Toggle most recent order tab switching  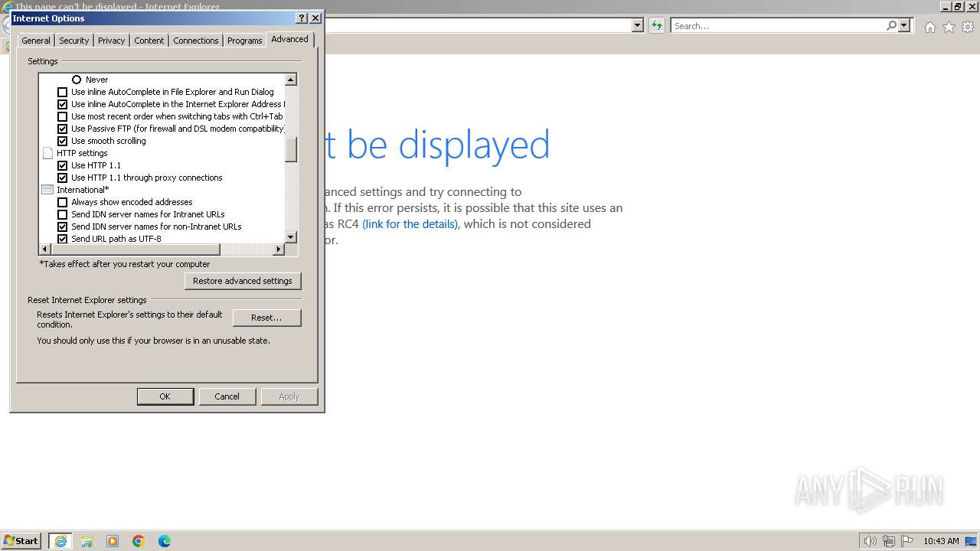point(63,116)
